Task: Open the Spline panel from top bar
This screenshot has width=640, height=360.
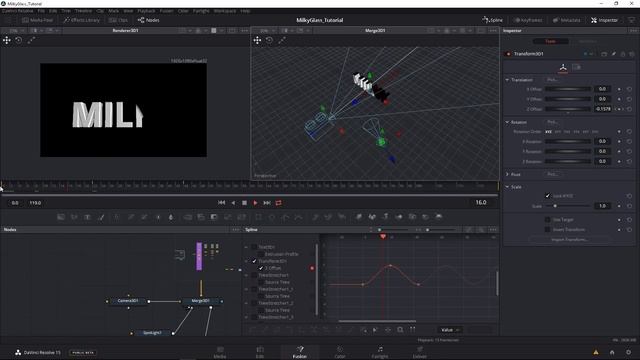Action: coord(493,20)
